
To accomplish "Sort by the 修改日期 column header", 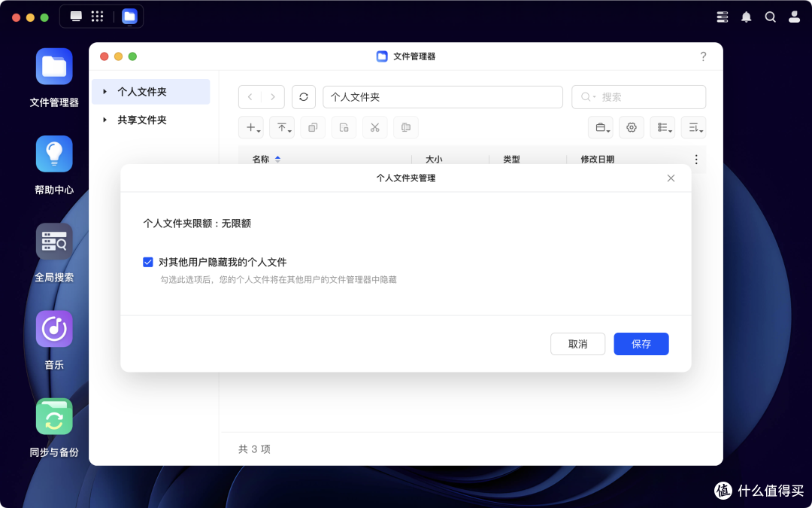I will pyautogui.click(x=597, y=159).
